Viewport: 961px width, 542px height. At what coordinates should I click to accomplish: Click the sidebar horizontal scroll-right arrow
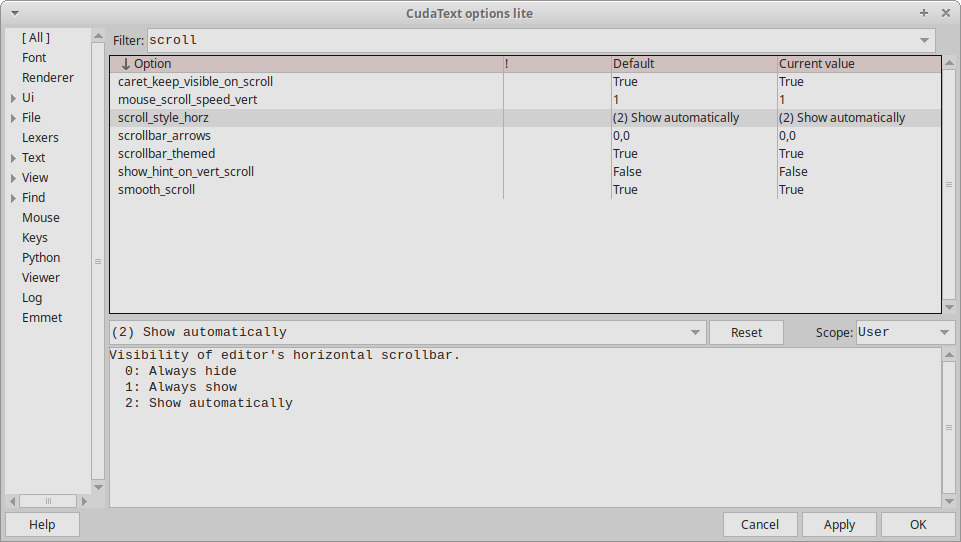(85, 502)
